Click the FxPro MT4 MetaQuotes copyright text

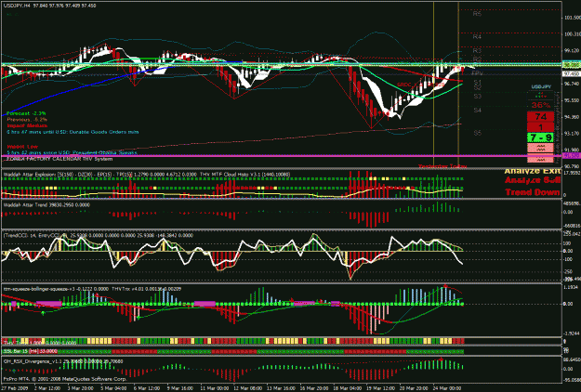[x=65, y=379]
